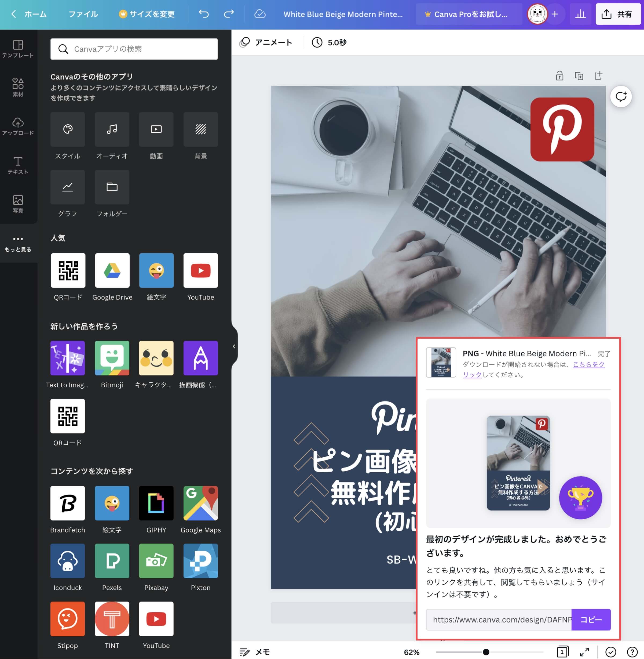The image size is (644, 659).
Task: Open the Google Drive app
Action: [112, 270]
